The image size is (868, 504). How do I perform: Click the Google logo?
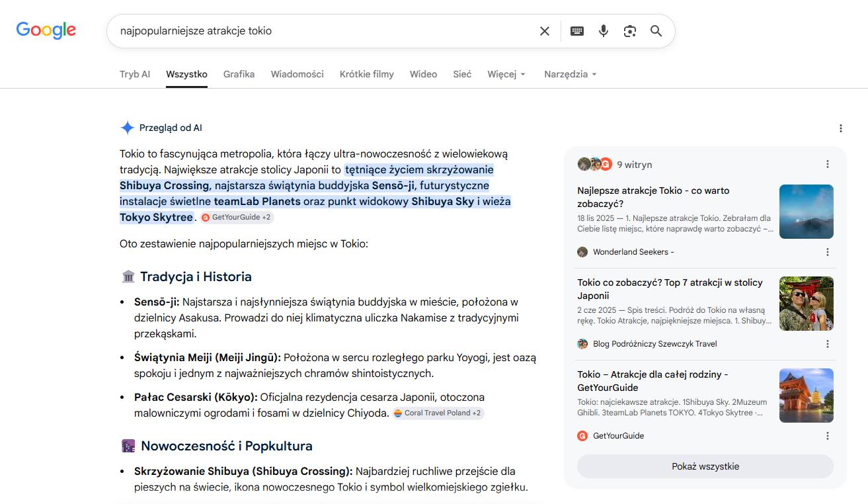[x=46, y=30]
